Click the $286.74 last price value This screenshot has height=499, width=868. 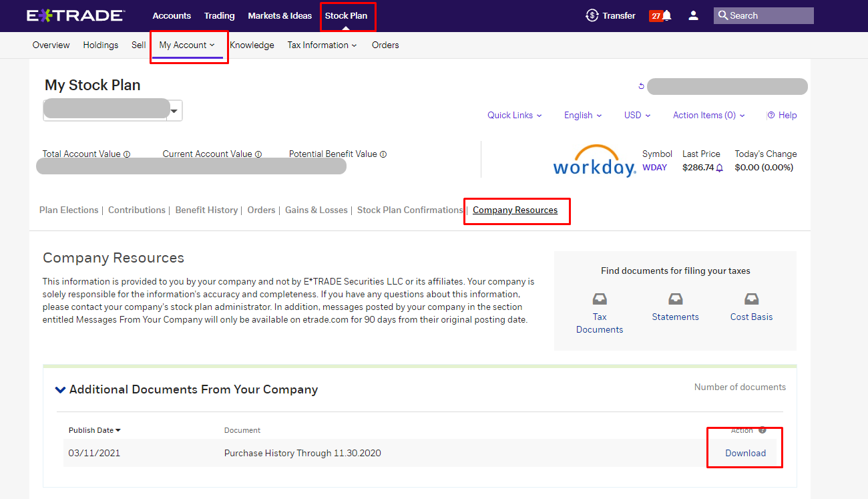click(x=698, y=168)
